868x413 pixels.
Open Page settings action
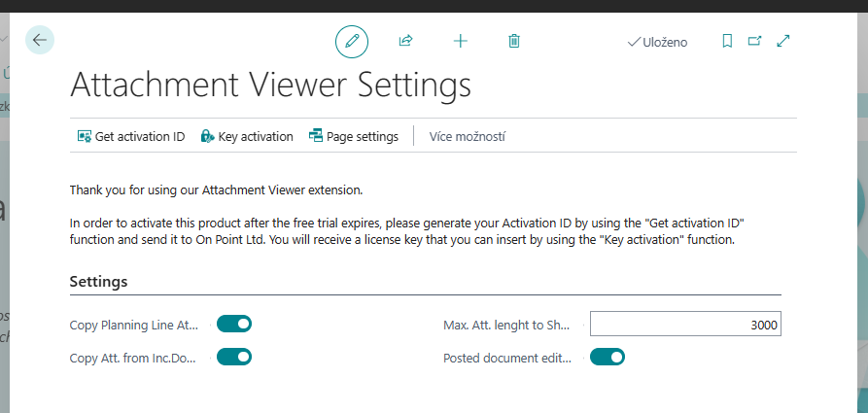point(354,136)
